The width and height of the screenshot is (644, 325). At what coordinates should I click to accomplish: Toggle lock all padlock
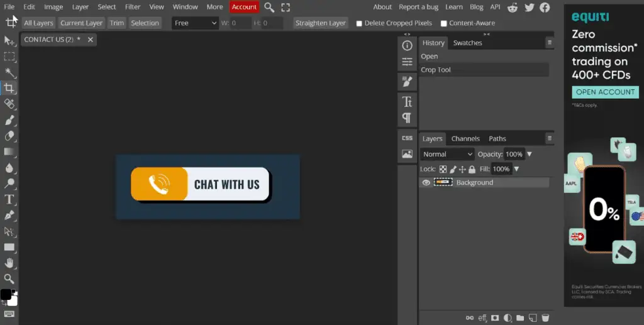click(472, 169)
